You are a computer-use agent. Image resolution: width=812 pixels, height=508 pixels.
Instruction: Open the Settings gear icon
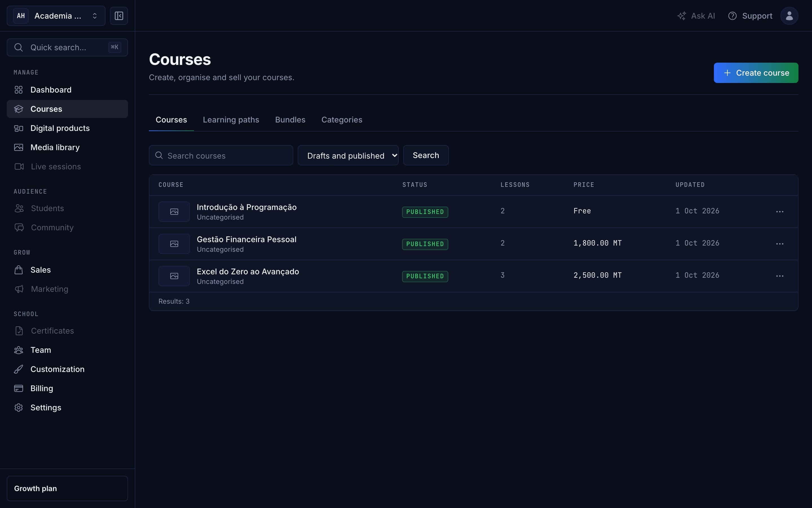pyautogui.click(x=18, y=408)
